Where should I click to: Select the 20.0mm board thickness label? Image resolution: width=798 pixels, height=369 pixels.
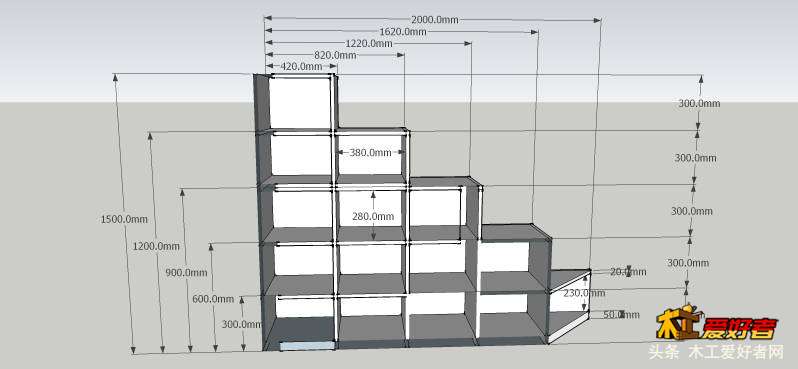[628, 272]
